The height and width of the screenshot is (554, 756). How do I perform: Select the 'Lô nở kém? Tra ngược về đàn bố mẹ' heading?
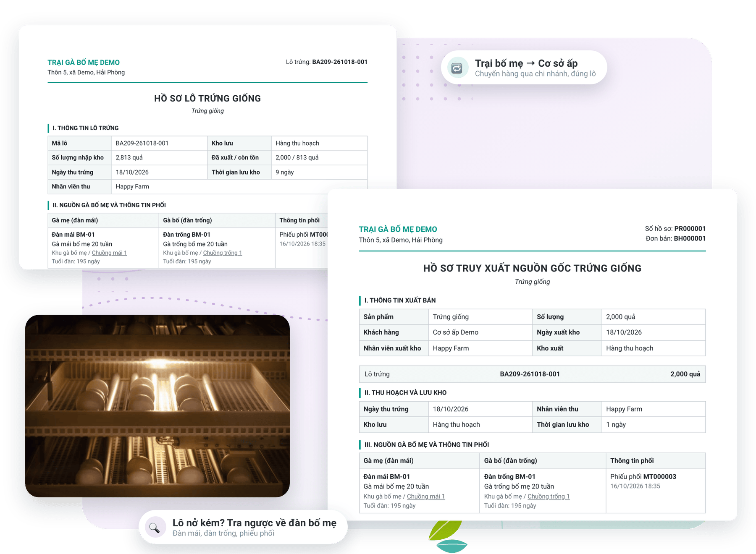(255, 523)
